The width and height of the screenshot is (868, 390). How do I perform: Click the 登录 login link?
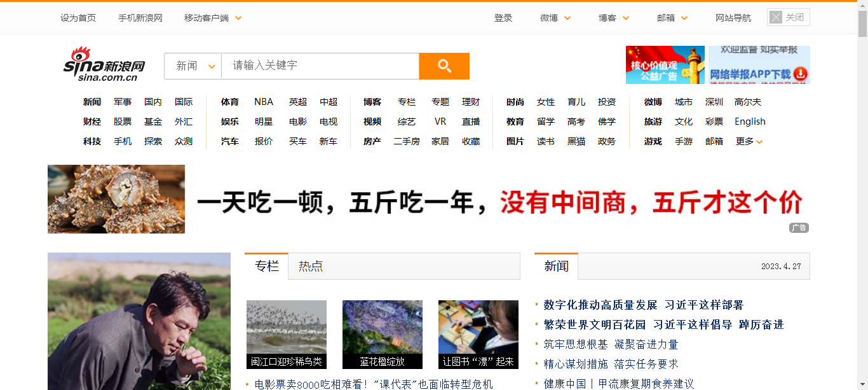click(x=503, y=18)
